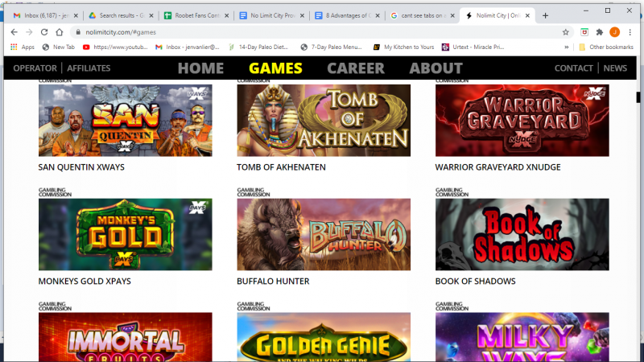Open the Milky Ways game banner
The width and height of the screenshot is (644, 362).
coord(522,337)
